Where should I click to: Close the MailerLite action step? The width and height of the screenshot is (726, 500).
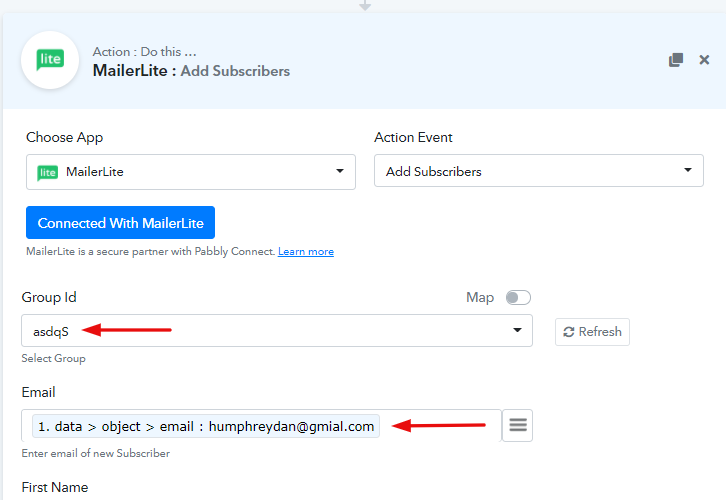click(704, 60)
